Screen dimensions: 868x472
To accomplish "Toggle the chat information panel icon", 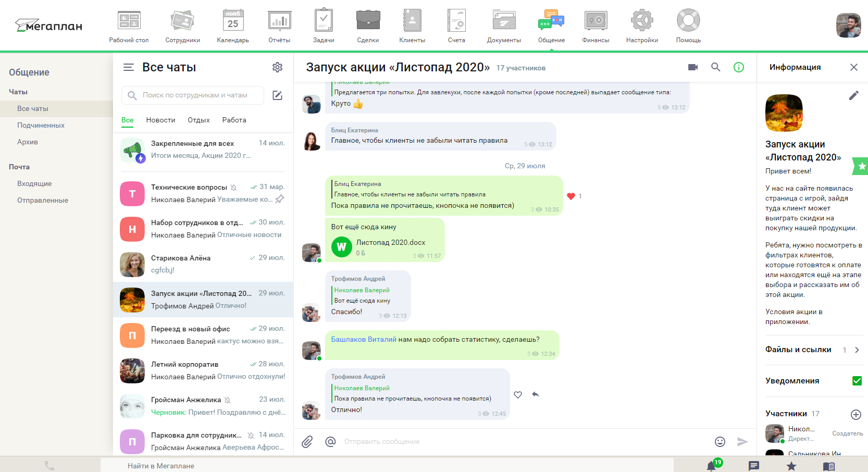I will coord(739,67).
